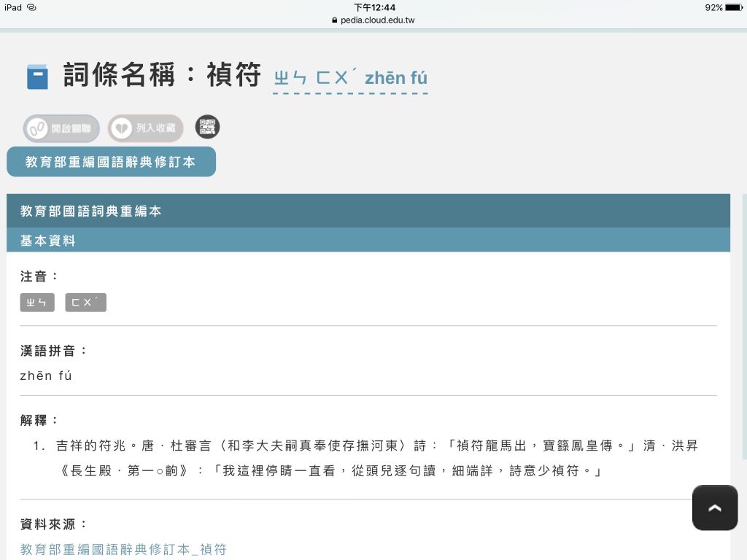Screen dimensions: 747x560
Task: Tap the scroll-to-top arrow button
Action: point(714,507)
